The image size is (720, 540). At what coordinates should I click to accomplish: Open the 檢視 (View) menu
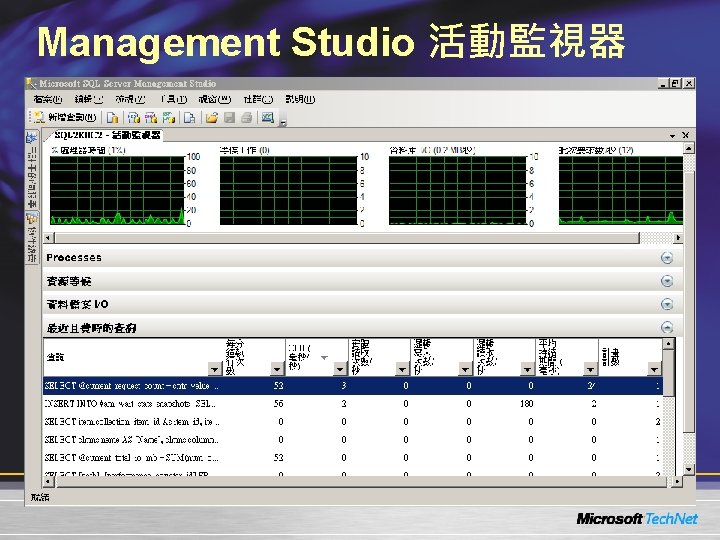pyautogui.click(x=130, y=99)
